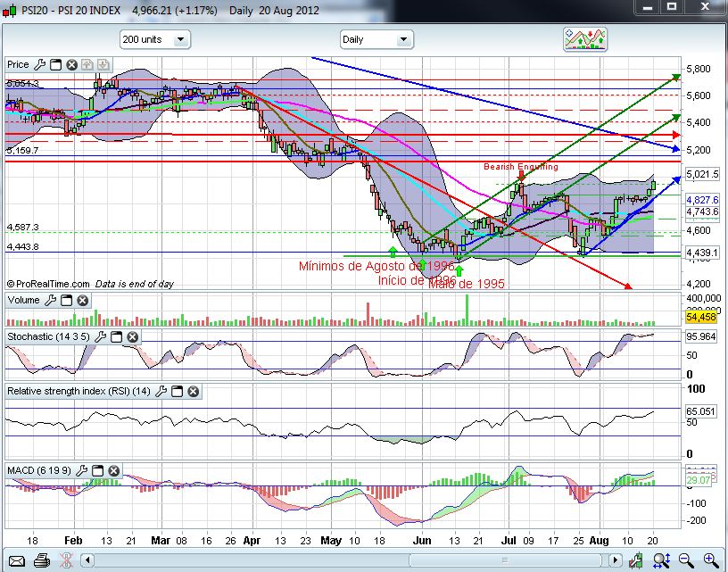Click the zoom-fit magnifier with arrows
Screen dimensions: 728x572
point(661,560)
